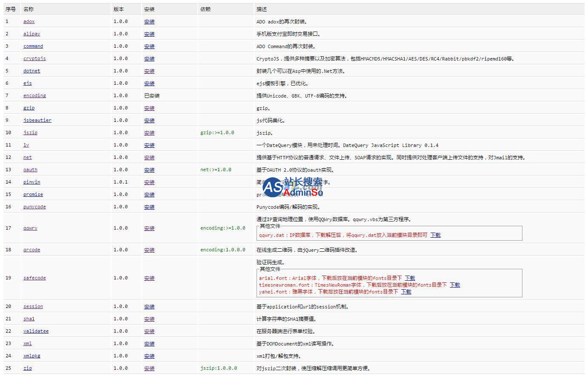
Task: Open the gzip module link
Action: pyautogui.click(x=29, y=108)
